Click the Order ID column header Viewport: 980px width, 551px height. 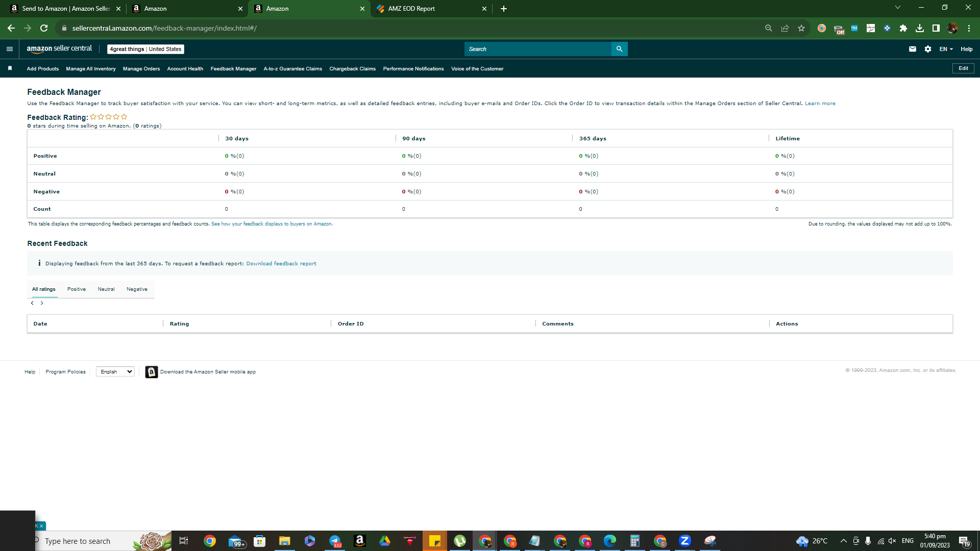[x=351, y=324]
